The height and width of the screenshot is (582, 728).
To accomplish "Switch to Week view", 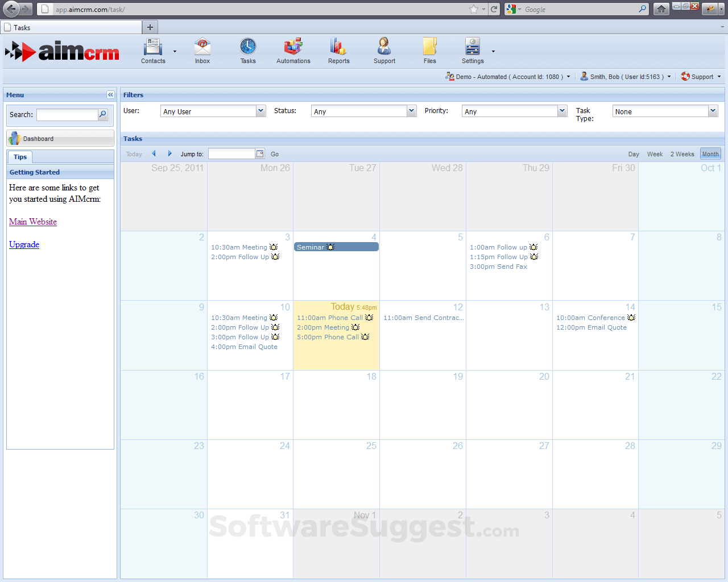I will [655, 153].
